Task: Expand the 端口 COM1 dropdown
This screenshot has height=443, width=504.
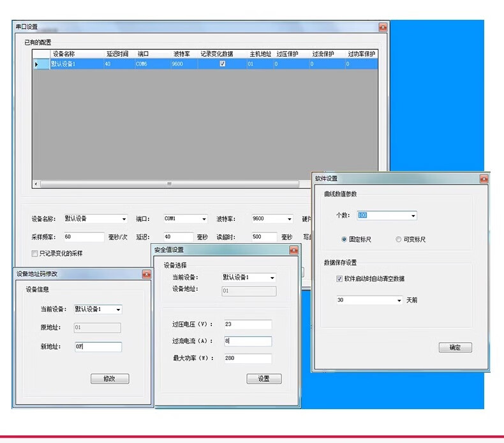Action: pyautogui.click(x=204, y=219)
